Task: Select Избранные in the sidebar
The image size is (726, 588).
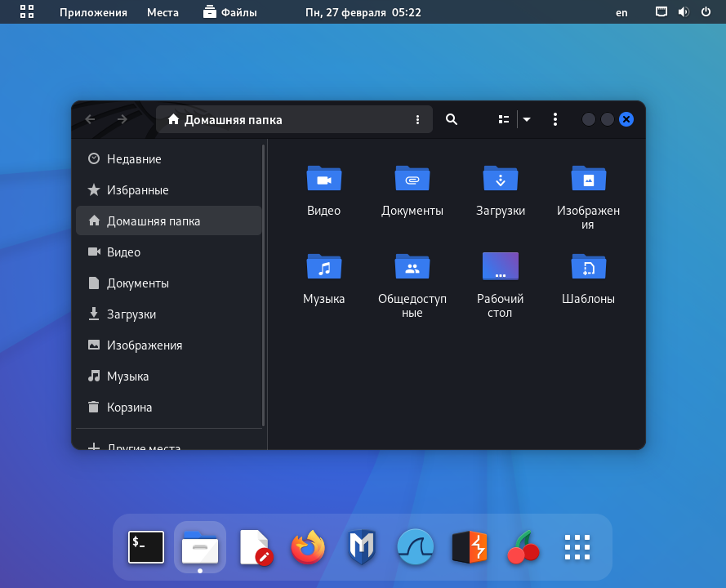Action: coord(137,190)
